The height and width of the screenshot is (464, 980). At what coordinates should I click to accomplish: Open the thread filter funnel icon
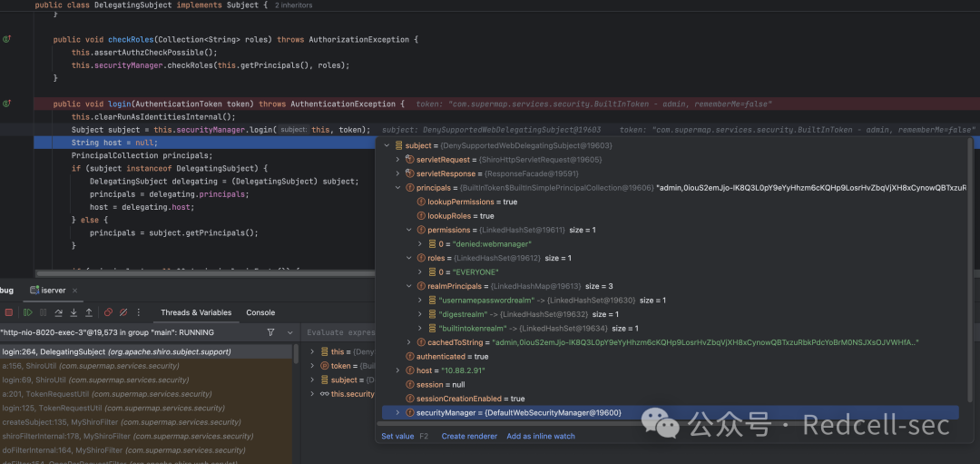coord(270,332)
